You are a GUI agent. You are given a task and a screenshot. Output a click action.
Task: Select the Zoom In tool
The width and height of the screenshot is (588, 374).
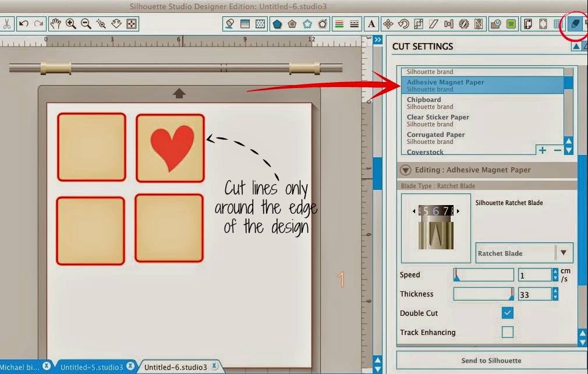(x=71, y=23)
